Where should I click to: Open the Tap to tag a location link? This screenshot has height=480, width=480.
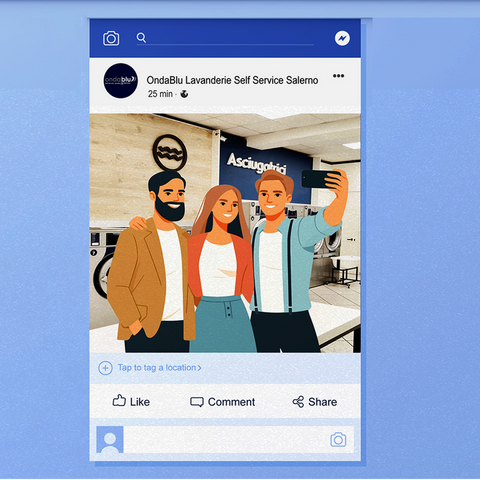coord(157,368)
